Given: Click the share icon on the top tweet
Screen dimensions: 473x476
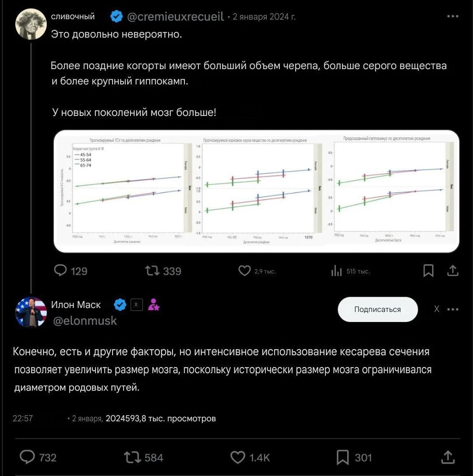Looking at the screenshot, I should 453,271.
